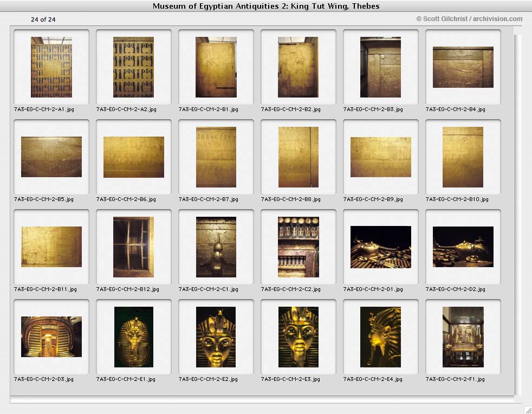The image size is (532, 414).
Task: Click the caption 7A3-EG-C-CM-2-B3.jpg
Action: (x=373, y=109)
